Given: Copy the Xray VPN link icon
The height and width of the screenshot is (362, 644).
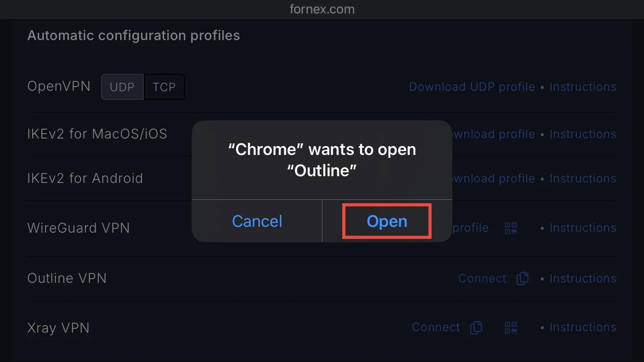Looking at the screenshot, I should (x=476, y=328).
